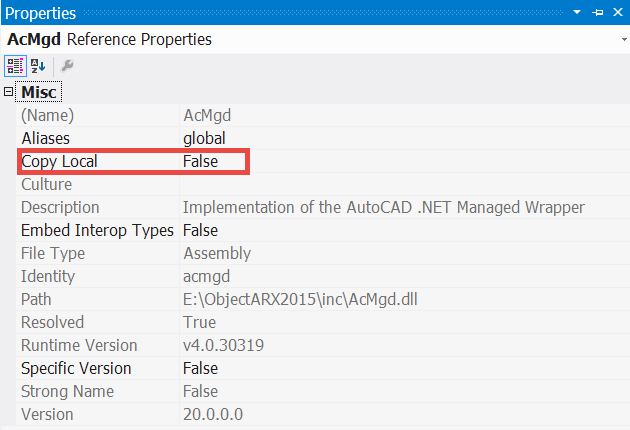Open Property Pages wrench icon
Image resolution: width=630 pixels, height=430 pixels.
pyautogui.click(x=67, y=66)
